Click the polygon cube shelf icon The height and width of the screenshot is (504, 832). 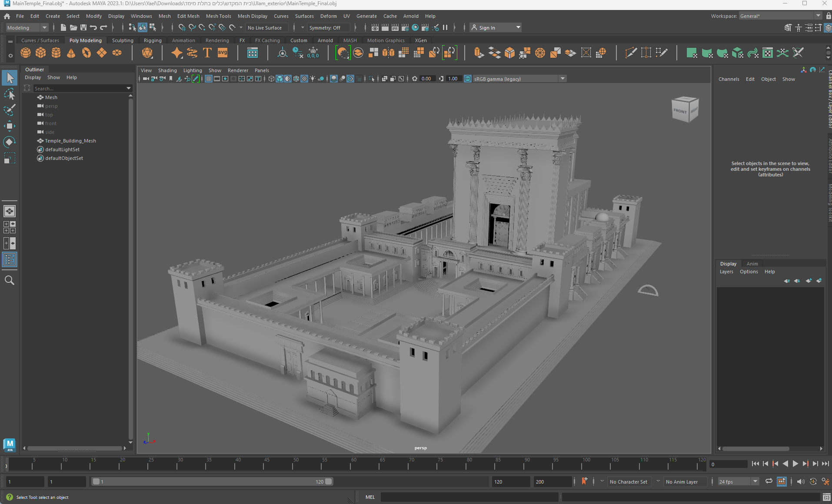click(x=41, y=53)
